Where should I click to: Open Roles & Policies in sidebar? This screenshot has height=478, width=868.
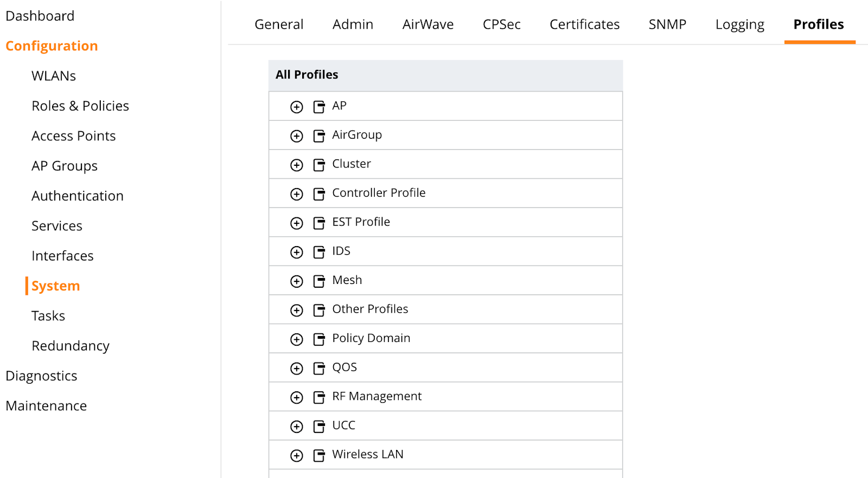80,106
